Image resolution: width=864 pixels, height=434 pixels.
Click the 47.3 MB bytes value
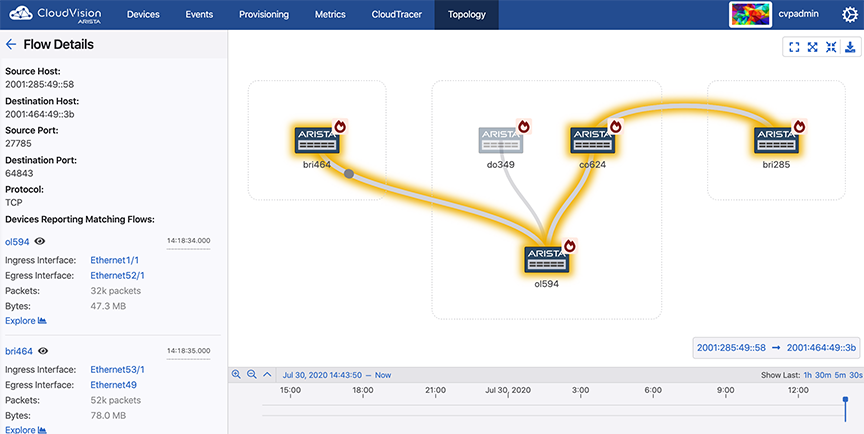click(x=108, y=306)
